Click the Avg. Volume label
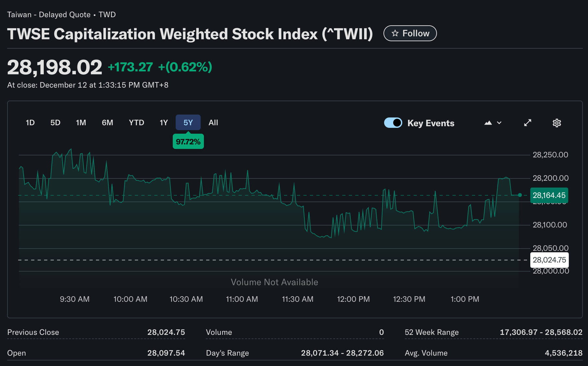 pos(426,353)
